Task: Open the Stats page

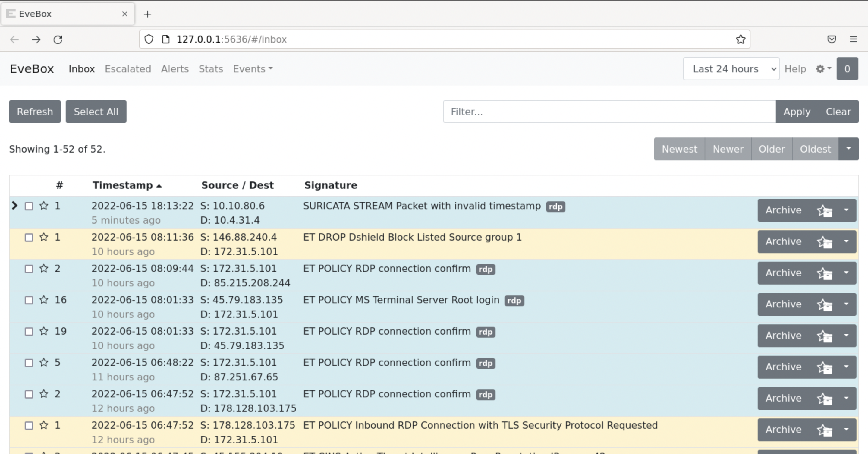Action: point(211,69)
